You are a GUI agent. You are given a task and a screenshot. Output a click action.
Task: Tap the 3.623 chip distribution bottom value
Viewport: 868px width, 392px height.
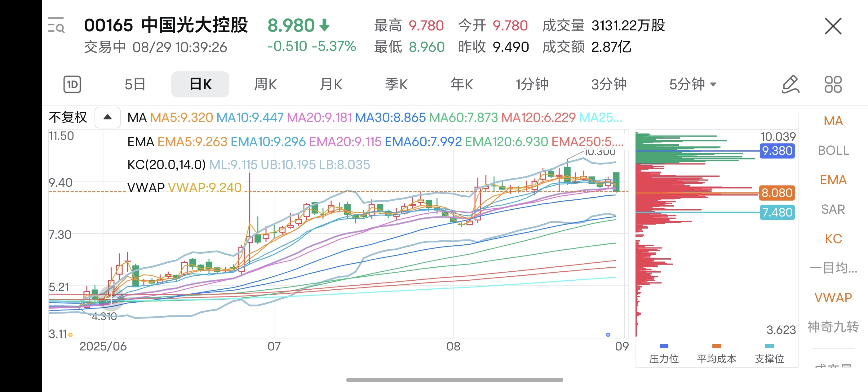tap(781, 330)
